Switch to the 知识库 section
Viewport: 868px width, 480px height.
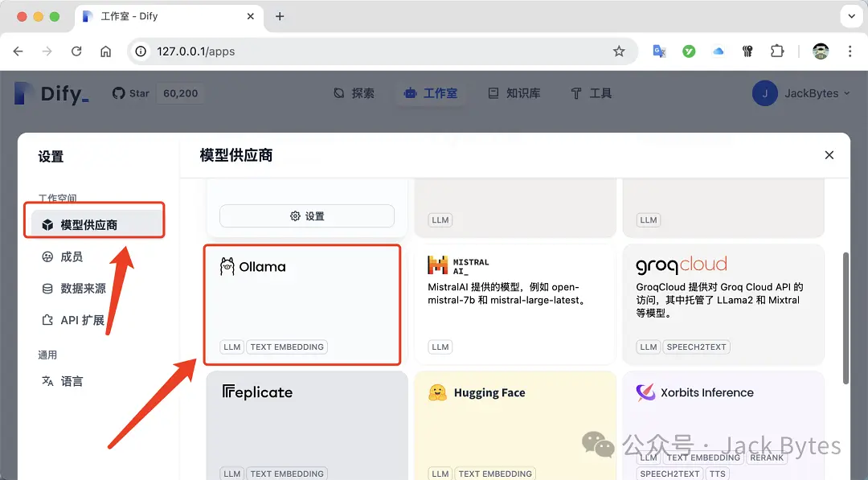point(513,92)
